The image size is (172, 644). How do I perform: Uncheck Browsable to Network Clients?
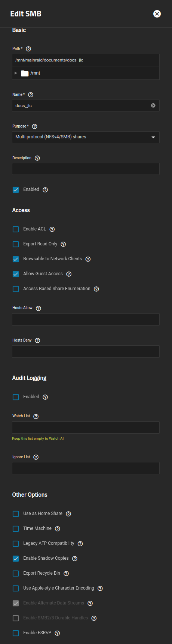16,259
